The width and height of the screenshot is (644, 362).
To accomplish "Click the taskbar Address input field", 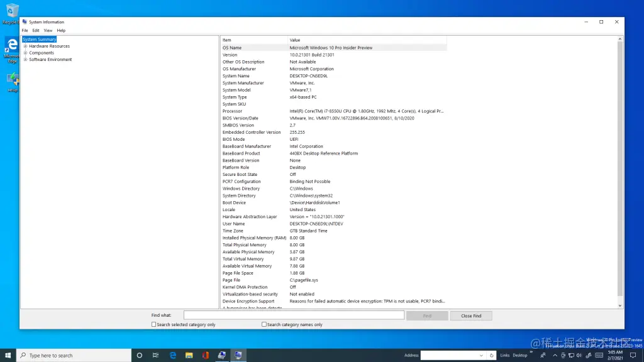I will [x=449, y=356].
